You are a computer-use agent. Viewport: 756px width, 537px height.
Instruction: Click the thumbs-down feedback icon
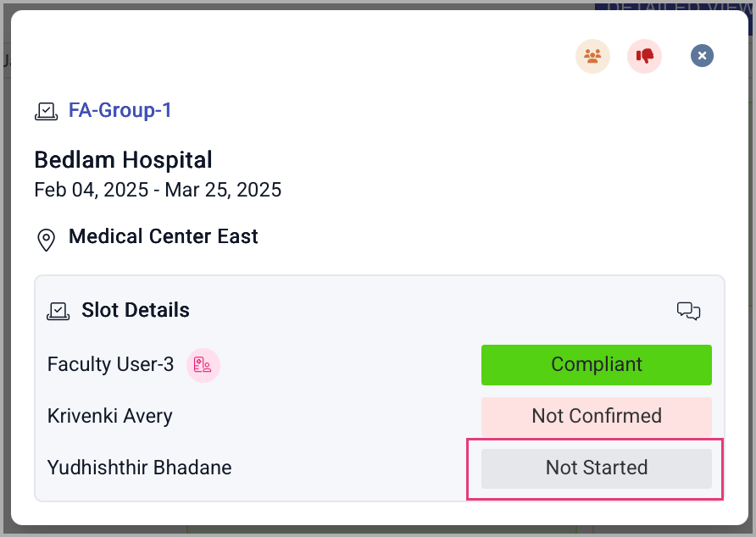click(x=644, y=56)
